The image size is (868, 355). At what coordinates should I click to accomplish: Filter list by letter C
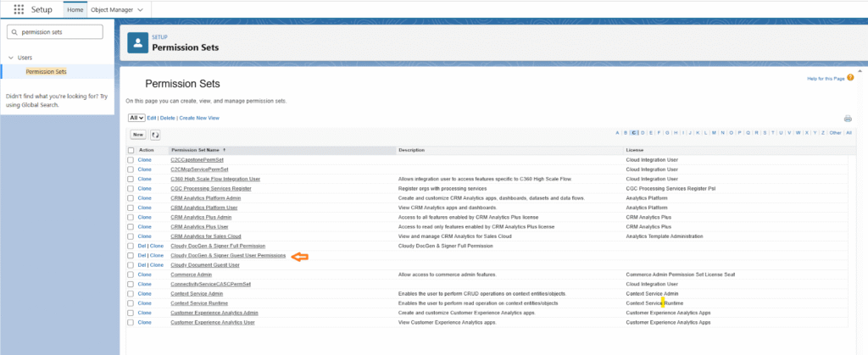634,132
